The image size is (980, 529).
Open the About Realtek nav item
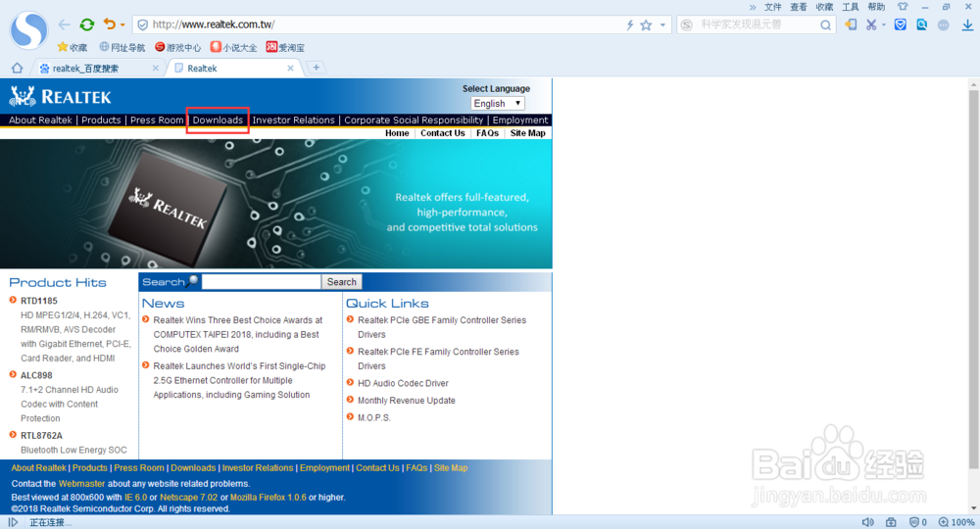click(x=40, y=120)
